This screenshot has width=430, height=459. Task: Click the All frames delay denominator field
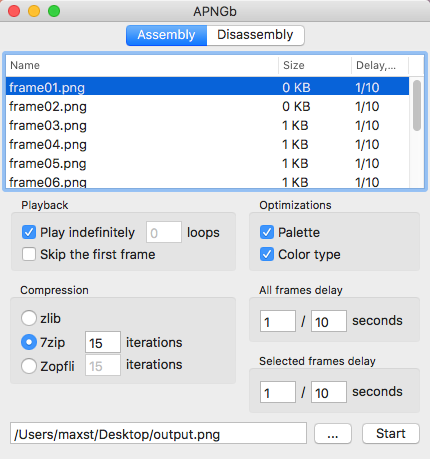[329, 321]
